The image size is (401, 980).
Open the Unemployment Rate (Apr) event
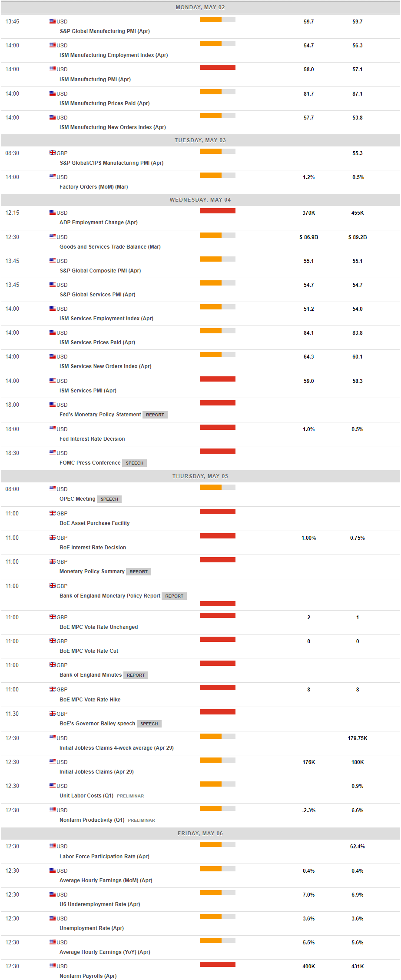point(91,928)
